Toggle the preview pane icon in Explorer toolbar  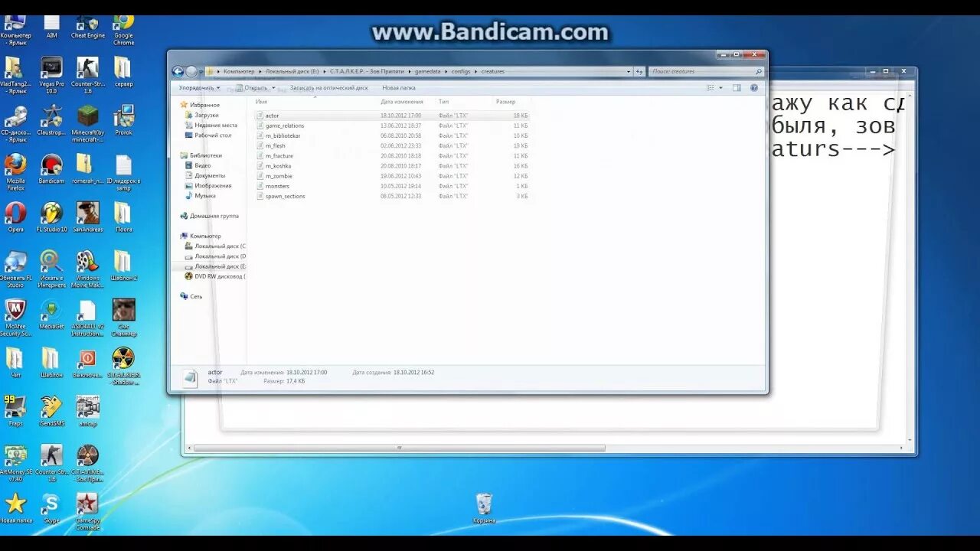[x=737, y=88]
